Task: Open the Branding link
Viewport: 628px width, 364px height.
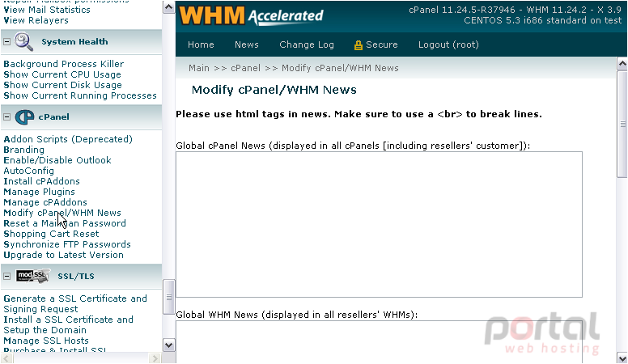Action: tap(24, 150)
